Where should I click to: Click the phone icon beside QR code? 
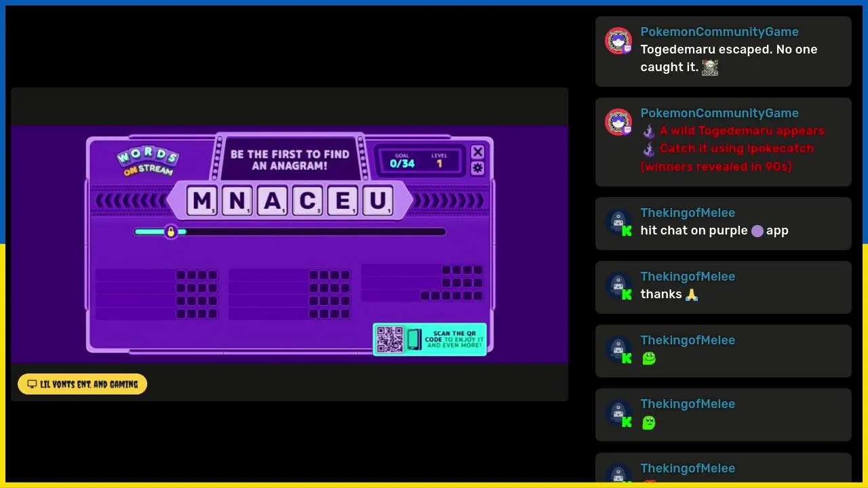tap(414, 340)
